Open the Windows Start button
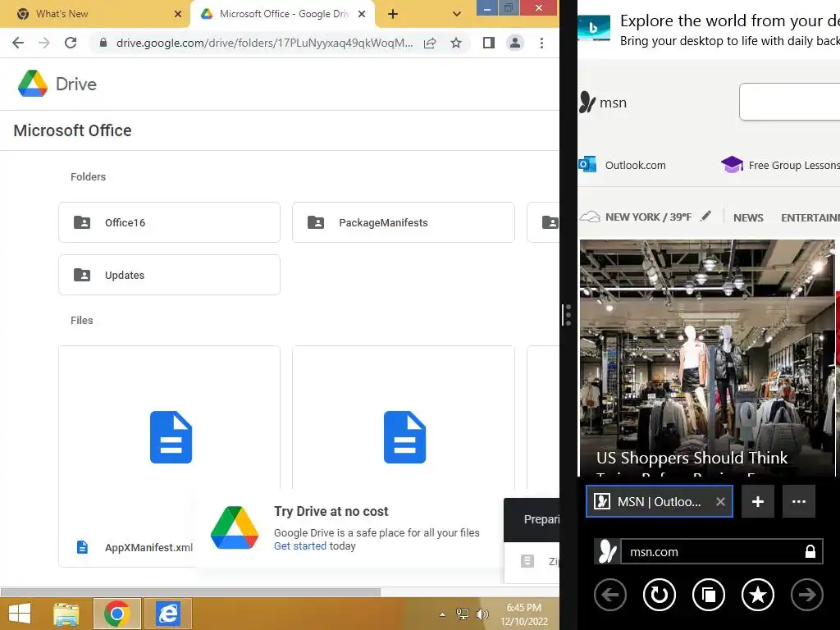Viewport: 840px width, 630px height. point(20,614)
